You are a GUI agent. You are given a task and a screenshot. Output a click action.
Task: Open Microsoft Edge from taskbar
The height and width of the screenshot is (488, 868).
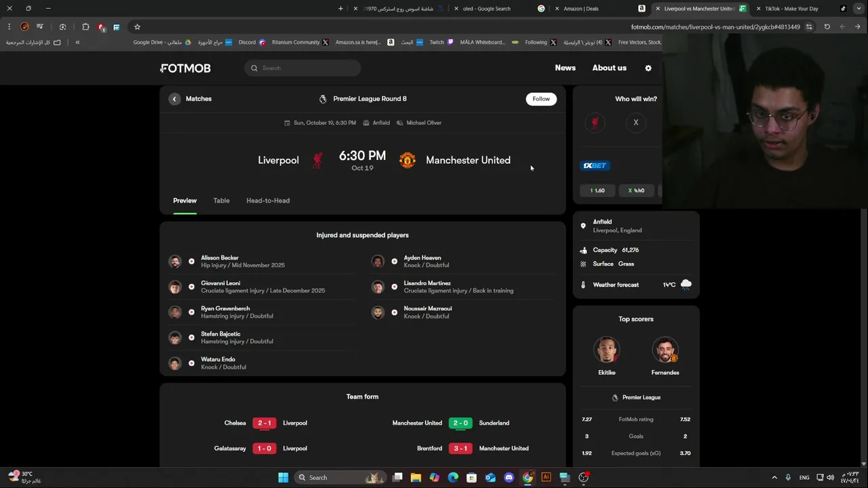[x=453, y=478]
